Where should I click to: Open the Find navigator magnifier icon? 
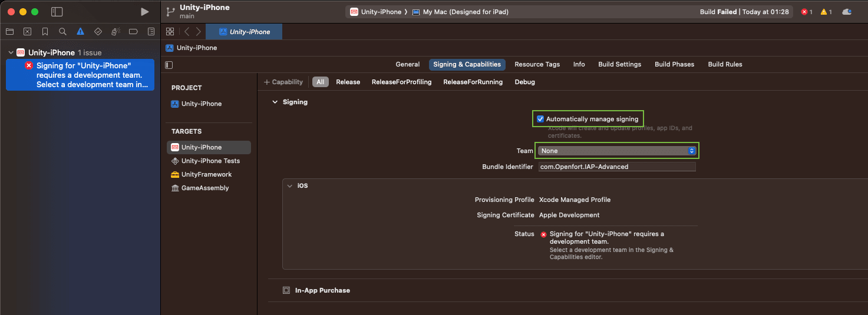click(x=62, y=31)
